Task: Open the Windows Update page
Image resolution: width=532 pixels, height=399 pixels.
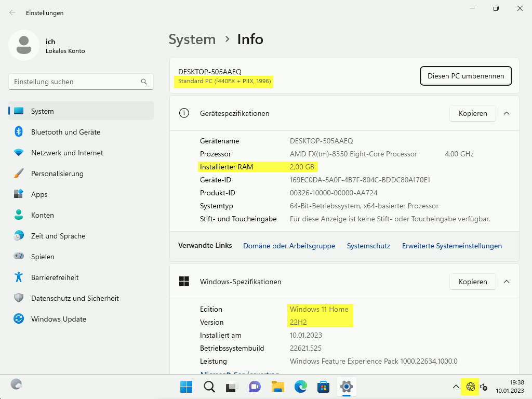Action: pyautogui.click(x=81, y=318)
